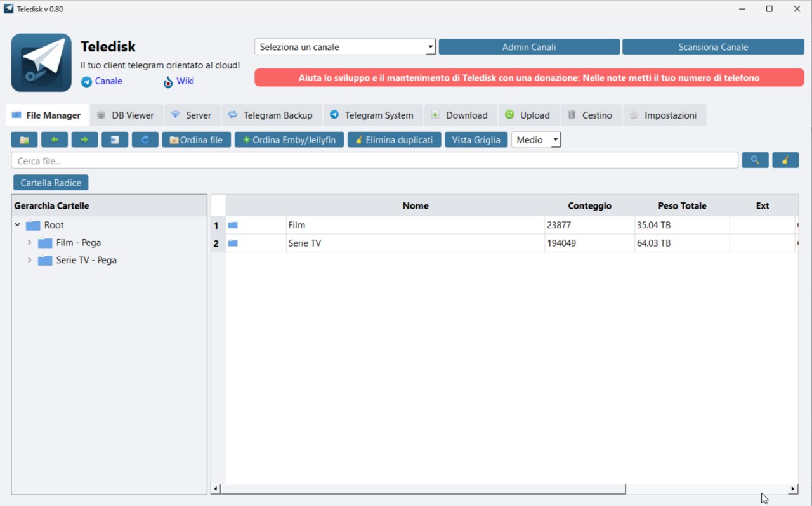Viewport: 812px width, 506px height.
Task: Click the horizontal scrollbar thumb
Action: click(422, 489)
